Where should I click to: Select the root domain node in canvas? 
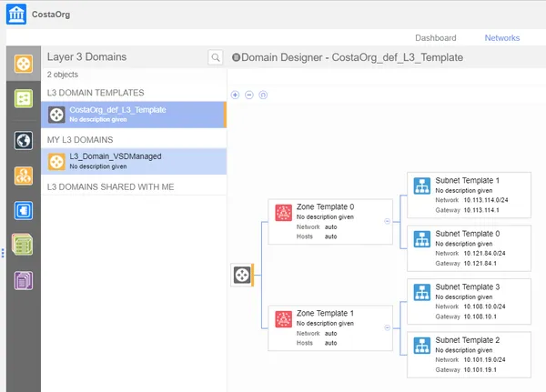pos(242,275)
